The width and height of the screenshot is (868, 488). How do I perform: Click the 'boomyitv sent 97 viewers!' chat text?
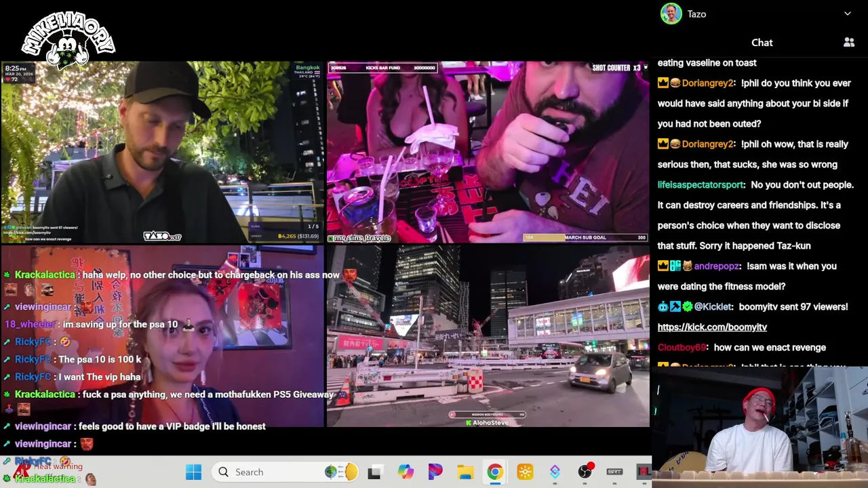tap(793, 306)
